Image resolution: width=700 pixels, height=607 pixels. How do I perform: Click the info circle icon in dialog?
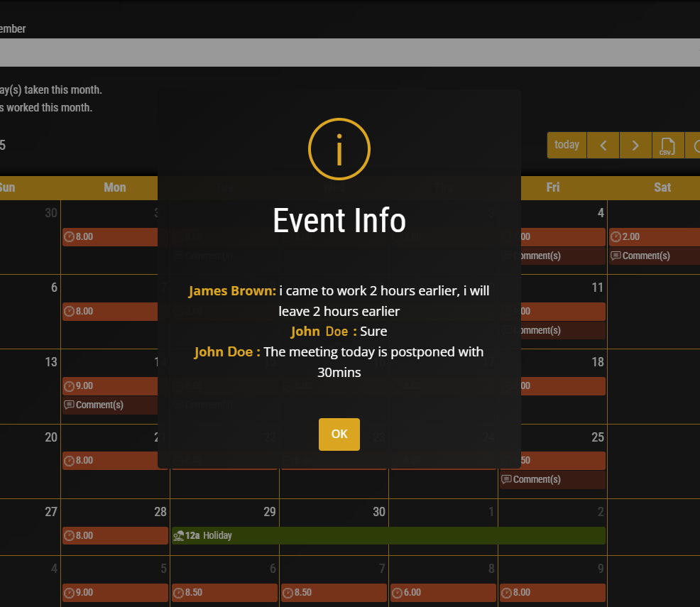pos(339,149)
